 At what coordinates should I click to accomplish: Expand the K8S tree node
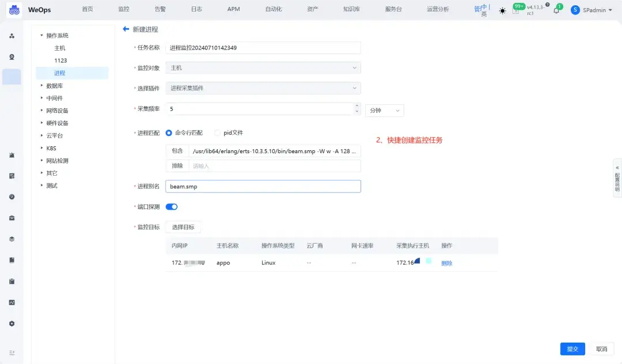click(x=41, y=148)
